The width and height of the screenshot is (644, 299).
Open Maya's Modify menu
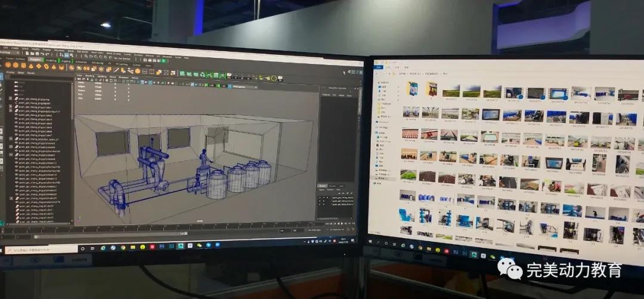tap(36, 49)
